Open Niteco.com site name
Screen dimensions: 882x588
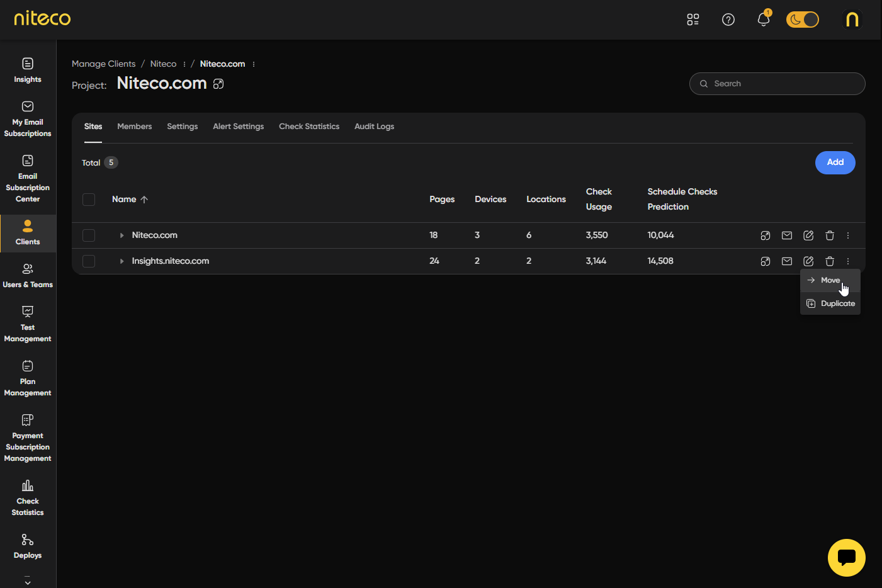coord(155,235)
